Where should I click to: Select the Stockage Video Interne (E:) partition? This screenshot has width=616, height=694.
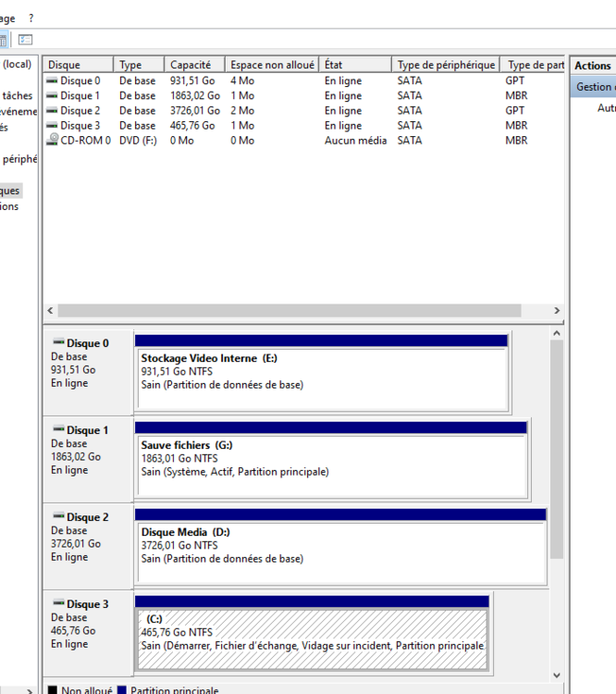[x=321, y=378]
